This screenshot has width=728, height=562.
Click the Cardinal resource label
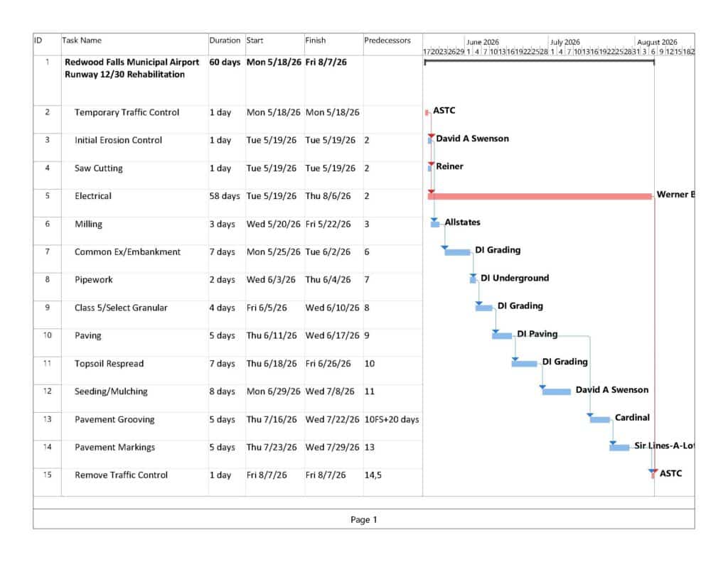point(632,418)
